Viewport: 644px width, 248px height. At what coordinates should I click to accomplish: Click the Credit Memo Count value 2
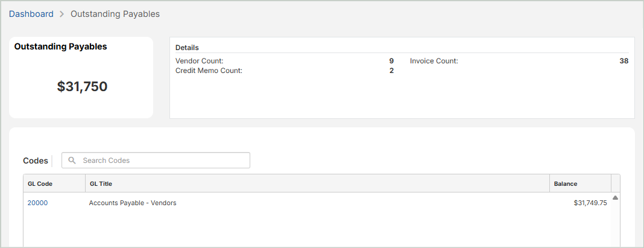(391, 71)
